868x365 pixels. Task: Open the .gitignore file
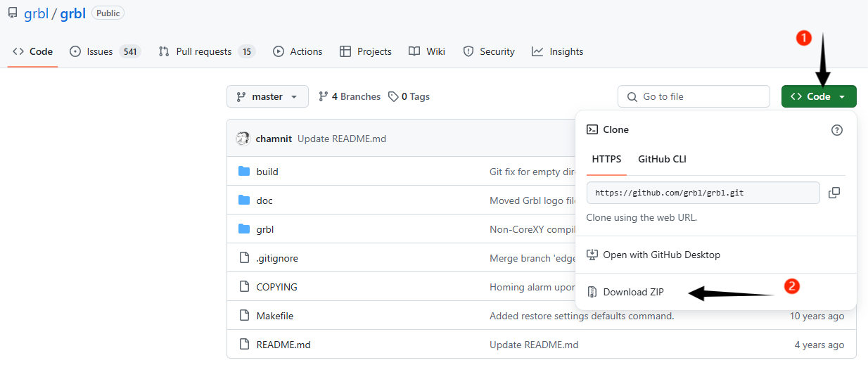pos(277,258)
